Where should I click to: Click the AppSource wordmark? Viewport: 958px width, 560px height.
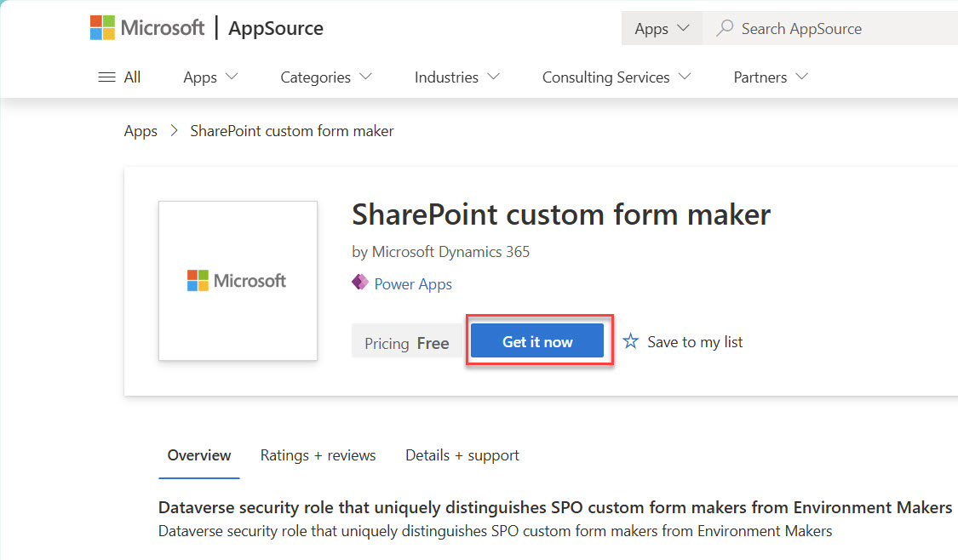coord(275,28)
